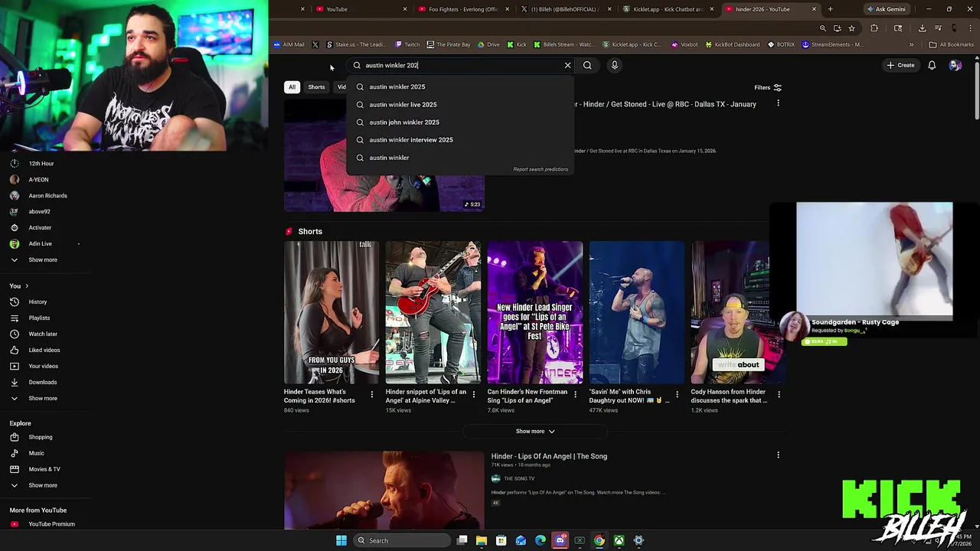Open Windows taskbar Search box
This screenshot has width=980, height=551.
pyautogui.click(x=400, y=540)
